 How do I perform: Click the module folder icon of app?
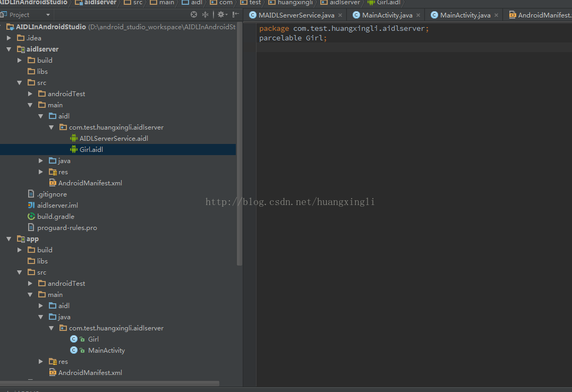coord(21,238)
